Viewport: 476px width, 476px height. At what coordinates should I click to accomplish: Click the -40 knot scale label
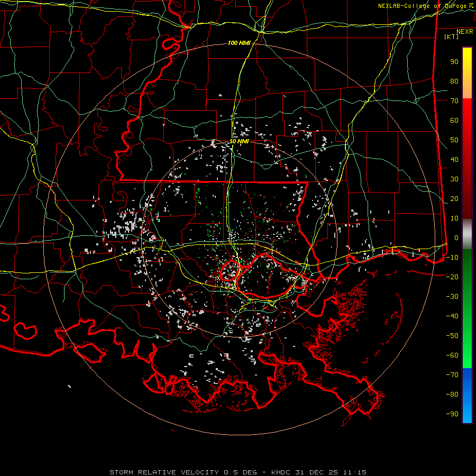[x=452, y=316]
